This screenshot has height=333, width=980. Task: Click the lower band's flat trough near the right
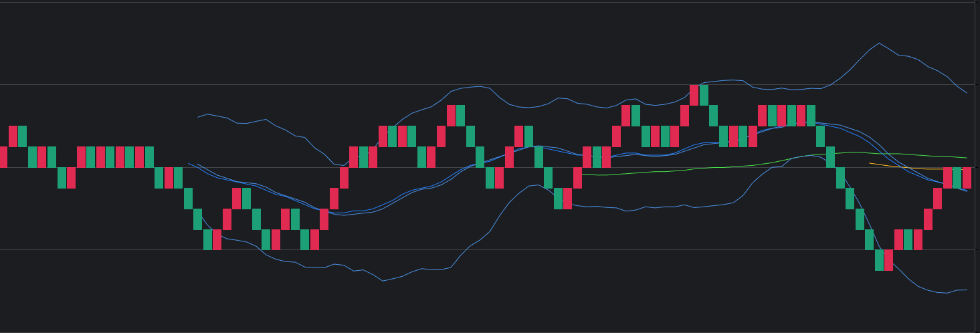[942, 292]
